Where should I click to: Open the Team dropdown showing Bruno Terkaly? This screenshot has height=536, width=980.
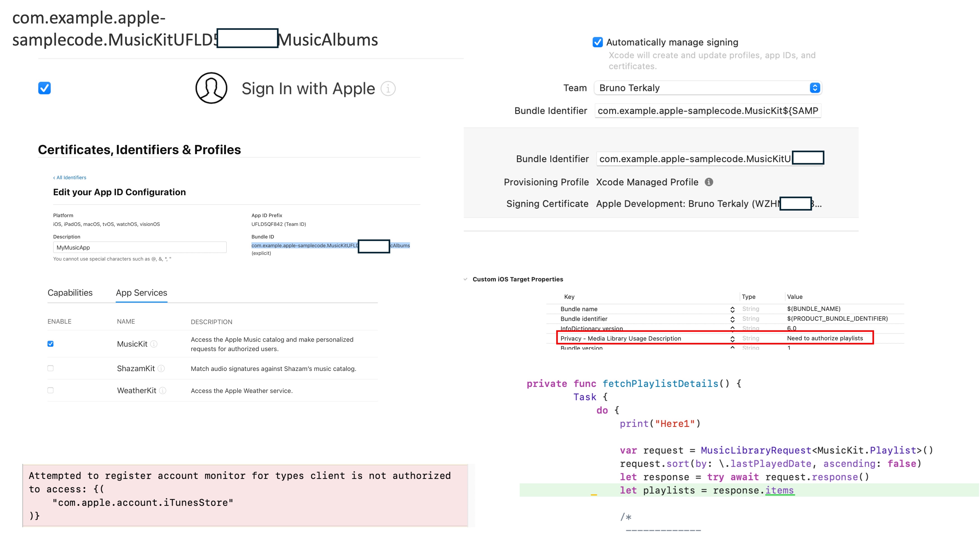pyautogui.click(x=708, y=88)
